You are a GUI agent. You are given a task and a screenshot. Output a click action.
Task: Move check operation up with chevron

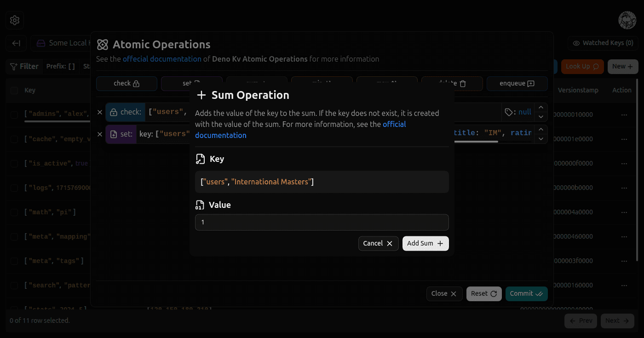click(x=541, y=108)
